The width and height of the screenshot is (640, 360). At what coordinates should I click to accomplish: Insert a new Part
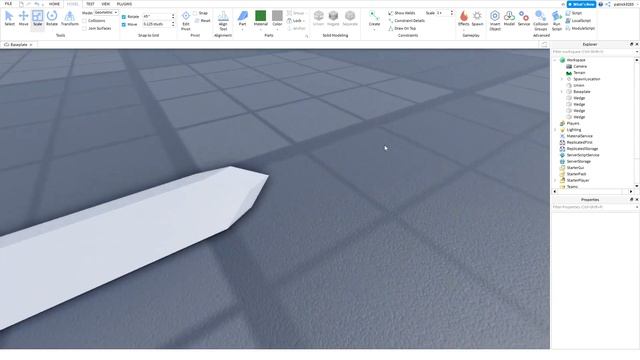tap(242, 18)
